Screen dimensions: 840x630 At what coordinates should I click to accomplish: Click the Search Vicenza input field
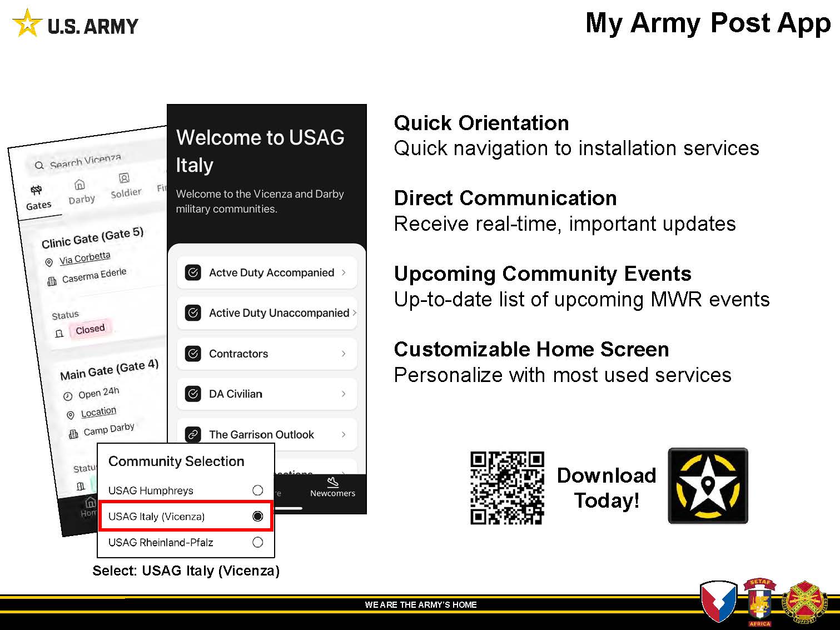coord(89,161)
